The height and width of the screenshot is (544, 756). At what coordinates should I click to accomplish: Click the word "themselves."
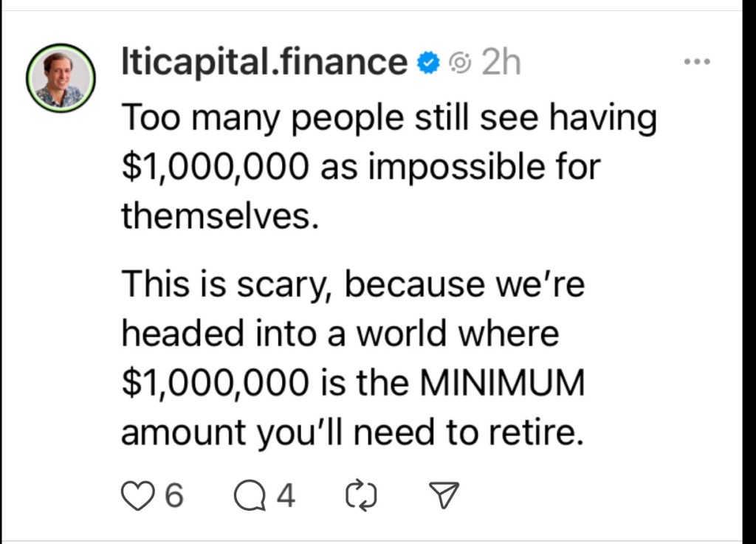[219, 216]
